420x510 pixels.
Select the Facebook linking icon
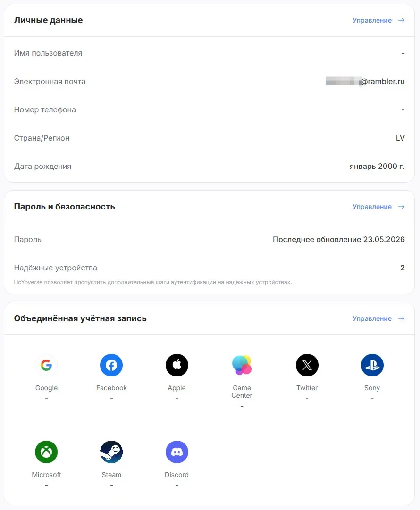pos(111,365)
